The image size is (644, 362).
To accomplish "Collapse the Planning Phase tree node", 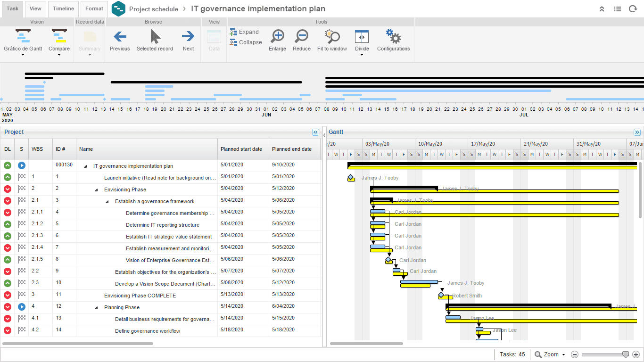I will coord(96,308).
